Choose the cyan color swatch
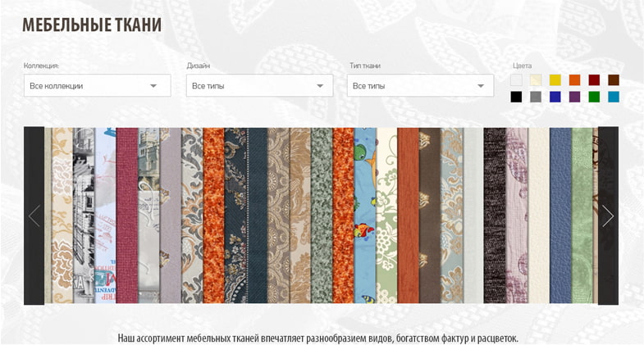 (614, 97)
